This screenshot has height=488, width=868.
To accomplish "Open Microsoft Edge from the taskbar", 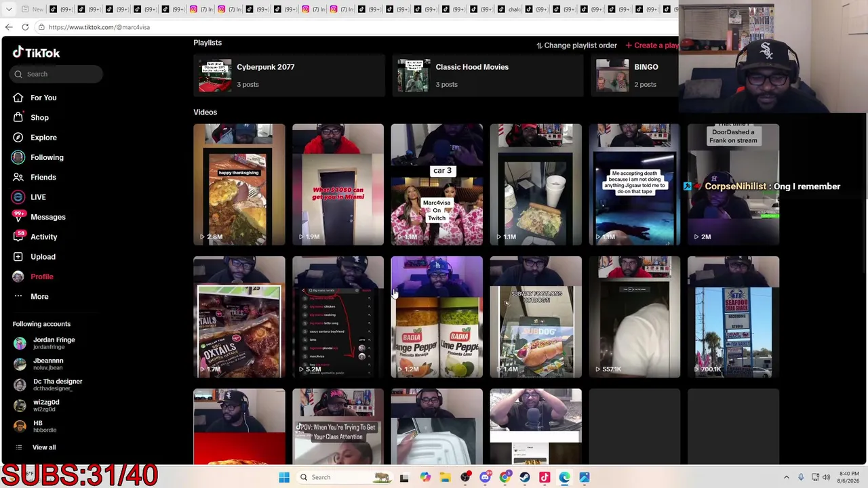I will coord(565,477).
